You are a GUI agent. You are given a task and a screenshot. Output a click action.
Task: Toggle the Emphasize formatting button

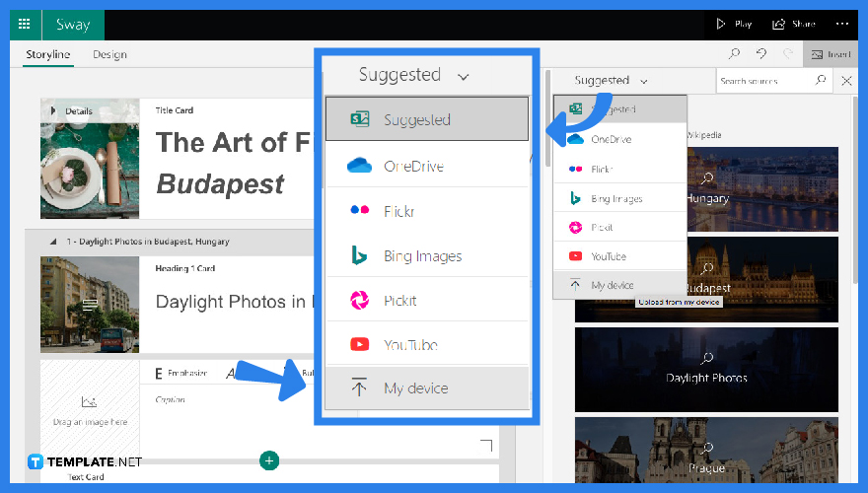(x=181, y=374)
